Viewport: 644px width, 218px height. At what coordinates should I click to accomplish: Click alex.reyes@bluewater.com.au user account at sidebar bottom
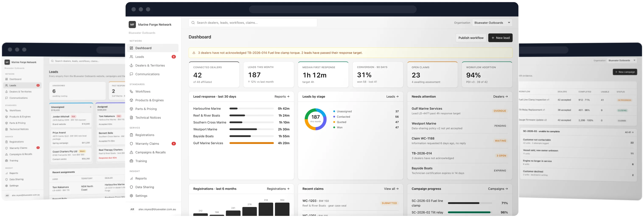[x=153, y=210]
